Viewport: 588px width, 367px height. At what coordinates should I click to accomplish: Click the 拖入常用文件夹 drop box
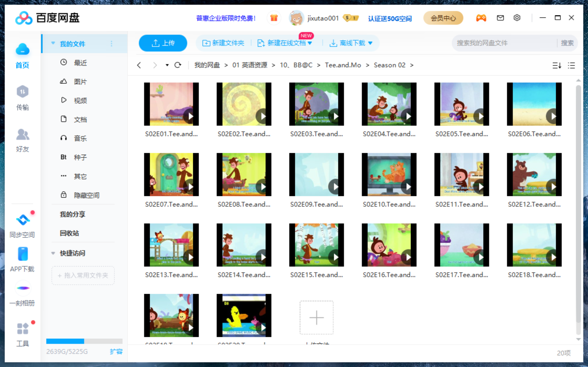[x=83, y=276]
